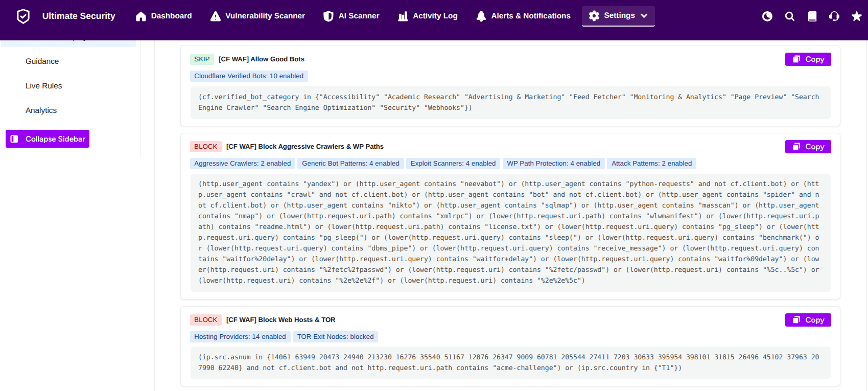Click the Collapse Sidebar panel icon
This screenshot has height=391, width=868.
14,139
